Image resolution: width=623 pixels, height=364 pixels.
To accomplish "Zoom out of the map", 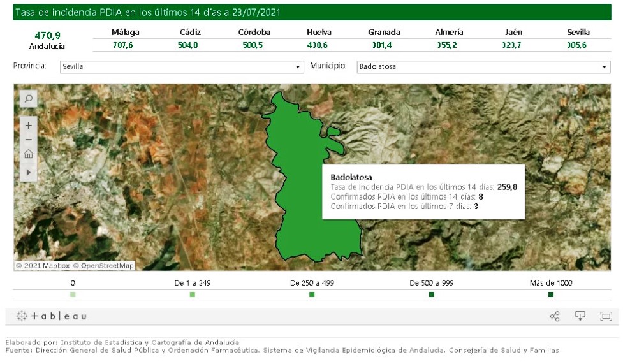I will pyautogui.click(x=29, y=140).
